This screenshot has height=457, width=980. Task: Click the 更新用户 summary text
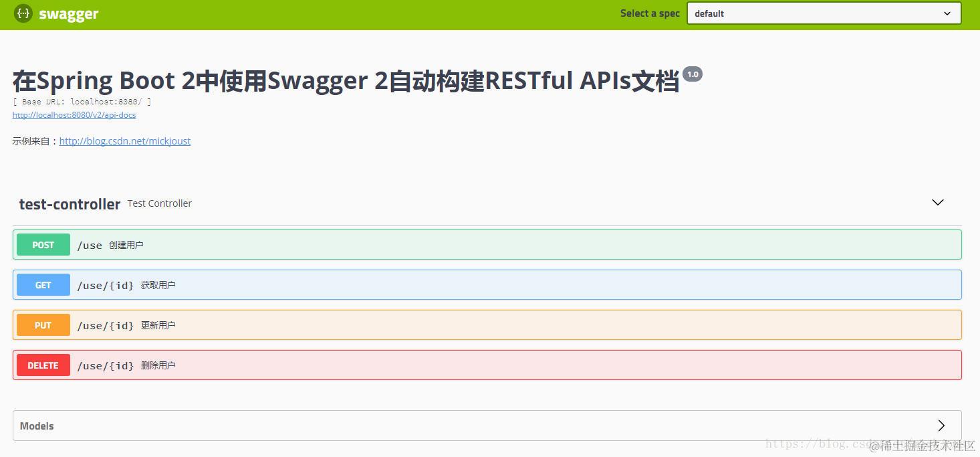pos(158,325)
